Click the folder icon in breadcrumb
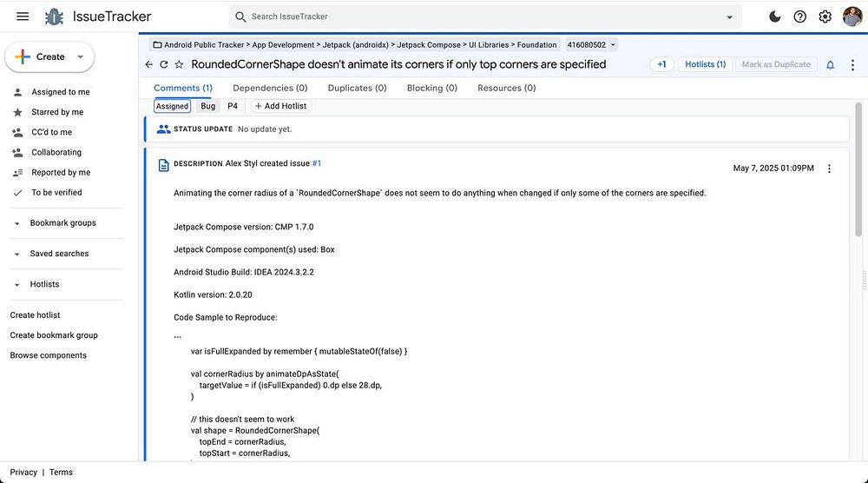 [x=157, y=45]
